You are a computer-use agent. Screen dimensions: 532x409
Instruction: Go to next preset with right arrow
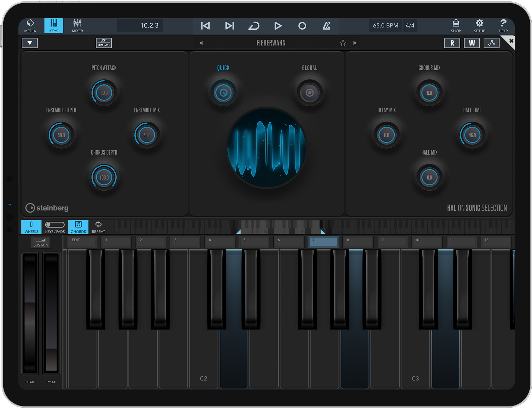pos(355,43)
